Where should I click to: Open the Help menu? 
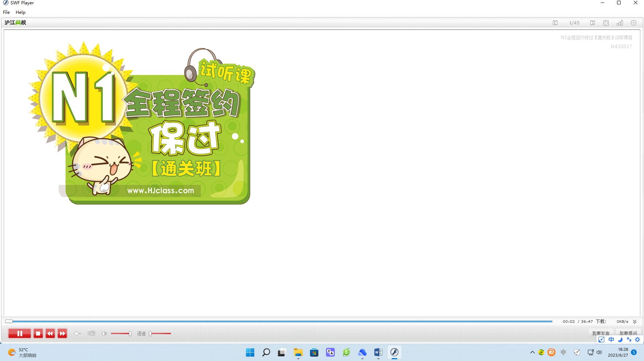[x=20, y=12]
